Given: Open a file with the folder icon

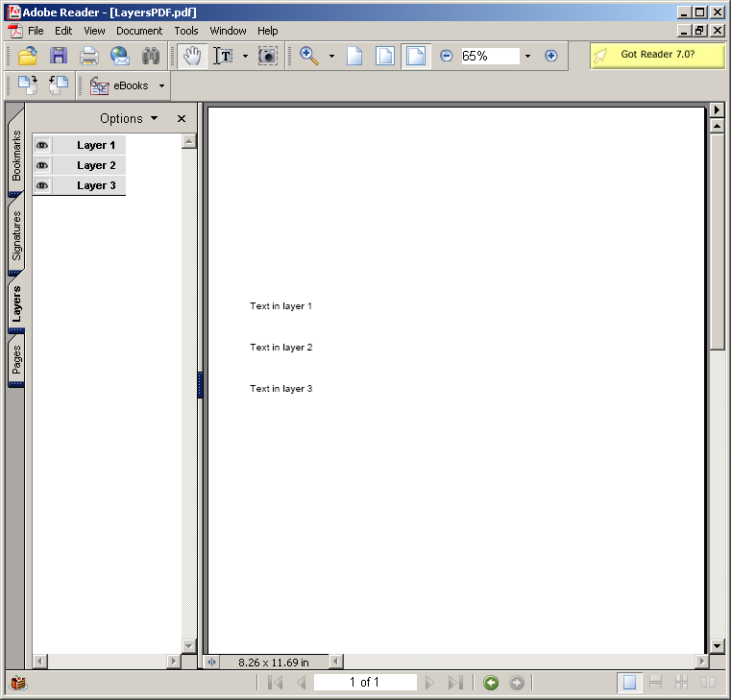Looking at the screenshot, I should tap(28, 56).
